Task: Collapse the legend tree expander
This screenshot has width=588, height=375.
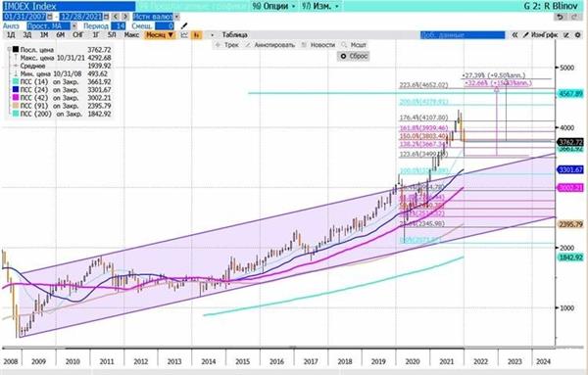Action: click(9, 49)
